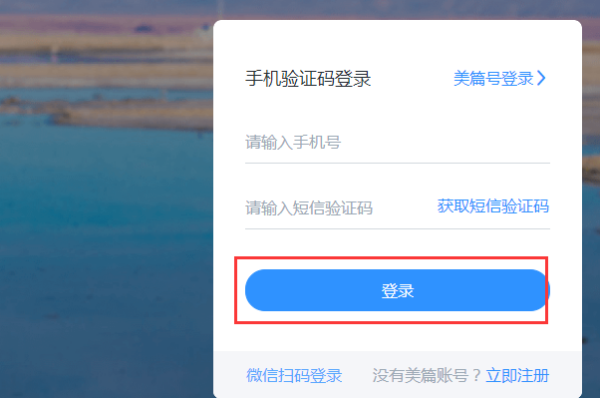Click the chevron arrow beside 美篇号登录
The height and width of the screenshot is (398, 600).
click(541, 78)
